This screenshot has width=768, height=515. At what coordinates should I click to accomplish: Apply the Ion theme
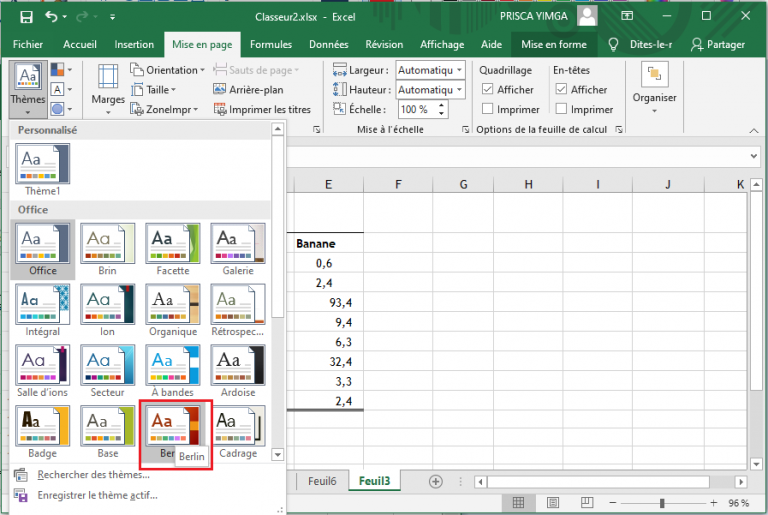point(107,311)
